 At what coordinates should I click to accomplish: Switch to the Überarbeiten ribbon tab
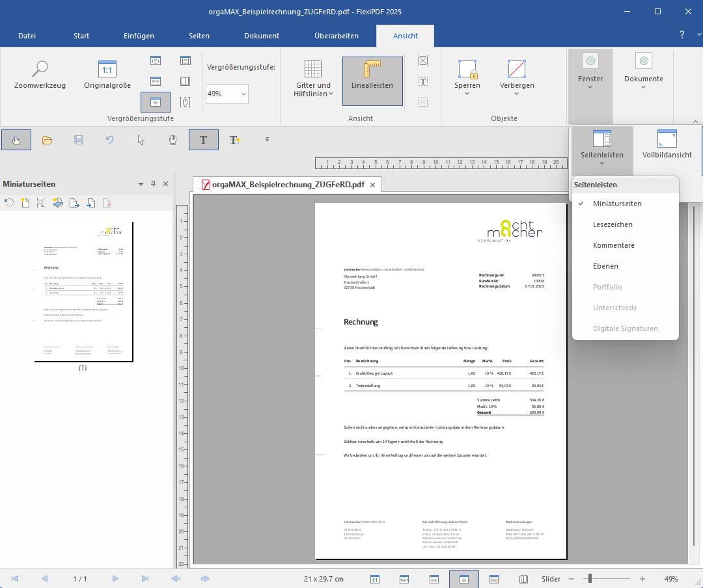(336, 36)
